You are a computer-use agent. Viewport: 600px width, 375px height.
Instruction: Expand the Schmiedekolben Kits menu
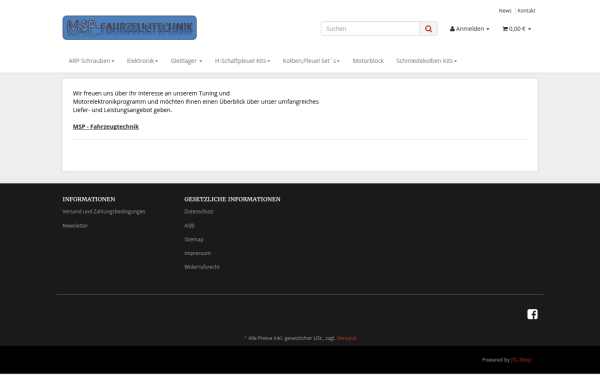coord(426,61)
